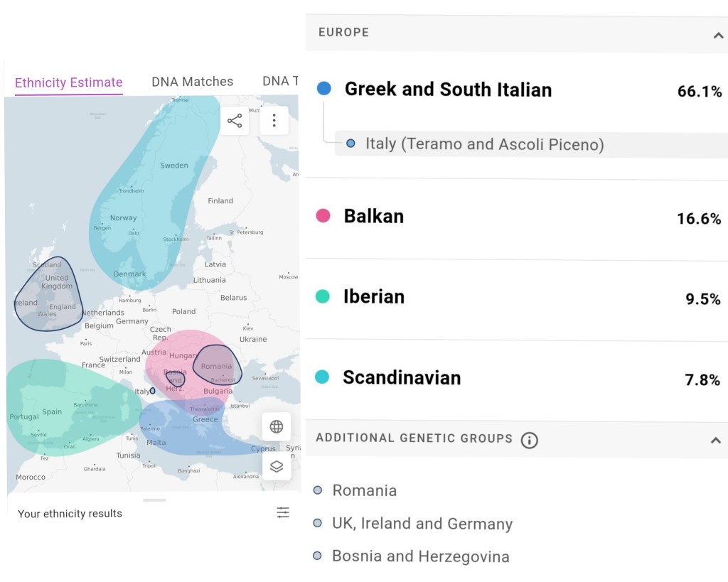
Task: Select Italy (Teramo and Ascoli Piceno) subgroup
Action: click(x=484, y=144)
